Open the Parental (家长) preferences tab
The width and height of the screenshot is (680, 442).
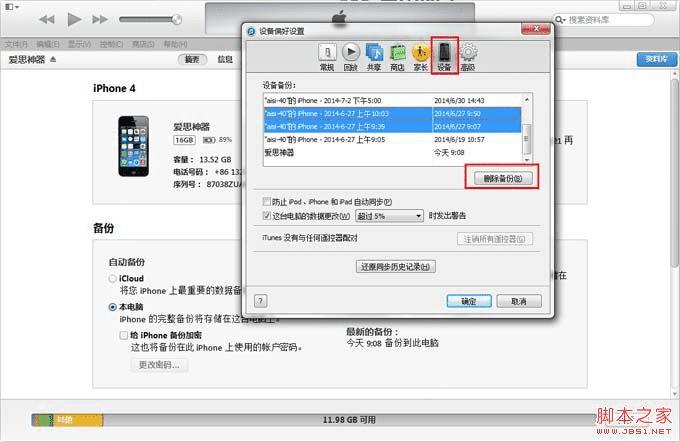(x=420, y=57)
